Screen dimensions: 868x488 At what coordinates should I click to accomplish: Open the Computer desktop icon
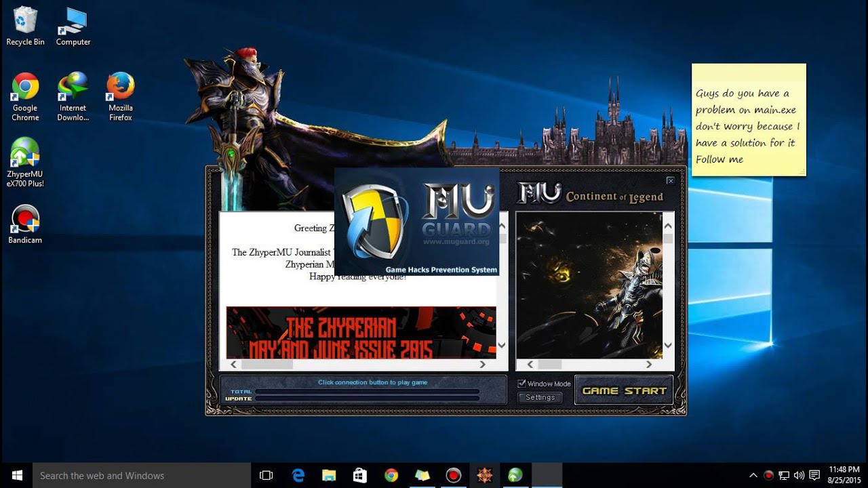pyautogui.click(x=73, y=27)
